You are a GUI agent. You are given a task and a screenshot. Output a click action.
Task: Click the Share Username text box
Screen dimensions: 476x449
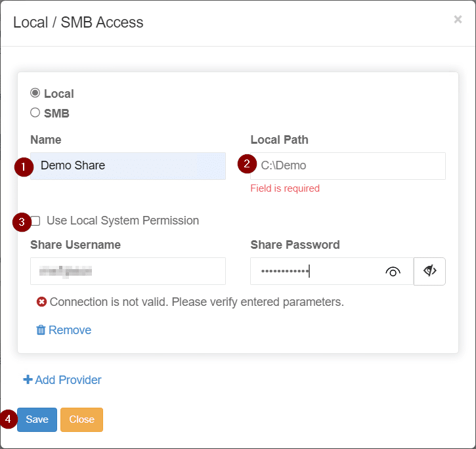128,271
